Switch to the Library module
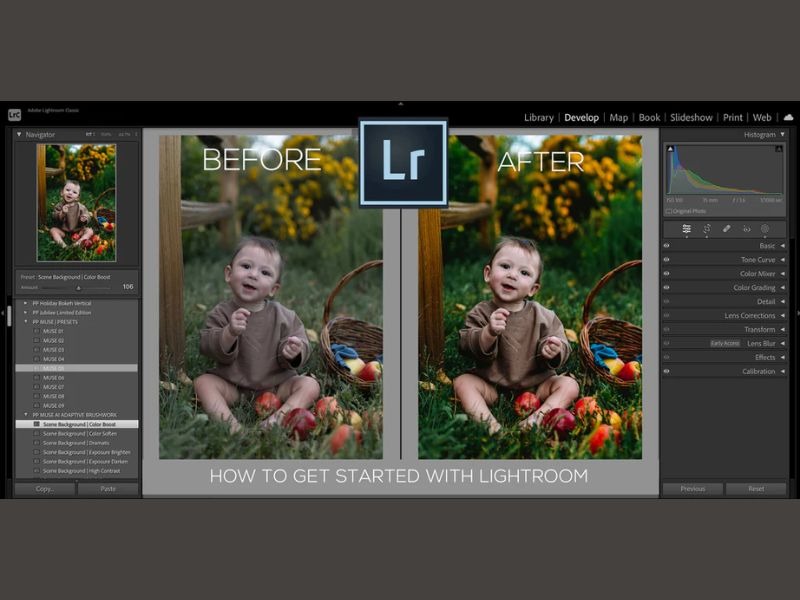Image resolution: width=800 pixels, height=600 pixels. click(539, 117)
